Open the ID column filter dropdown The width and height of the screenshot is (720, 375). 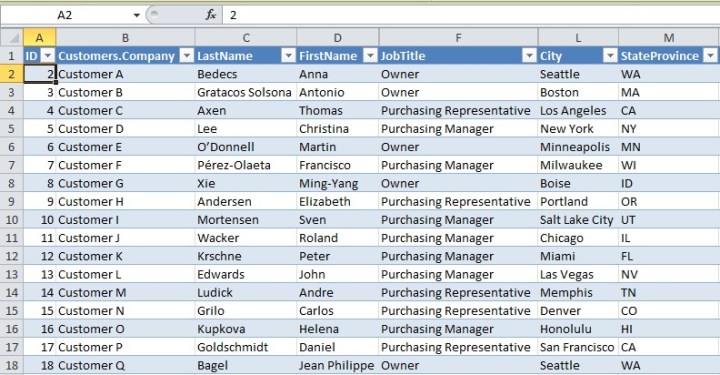coord(48,56)
